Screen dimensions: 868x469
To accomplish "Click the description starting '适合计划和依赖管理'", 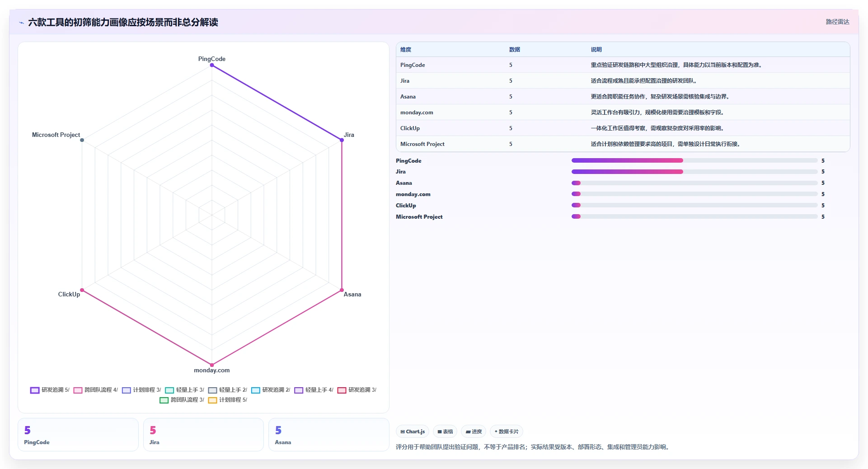I will pyautogui.click(x=666, y=144).
